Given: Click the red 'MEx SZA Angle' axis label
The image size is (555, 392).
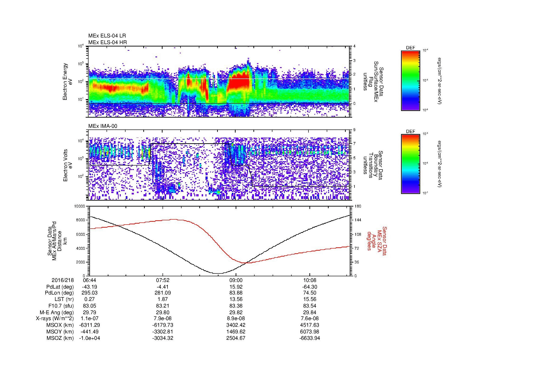Looking at the screenshot, I should (377, 241).
